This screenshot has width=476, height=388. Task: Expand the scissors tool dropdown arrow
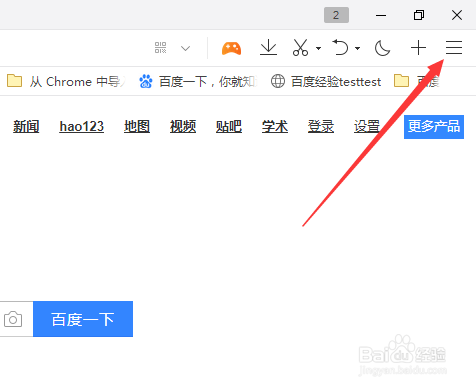point(318,48)
